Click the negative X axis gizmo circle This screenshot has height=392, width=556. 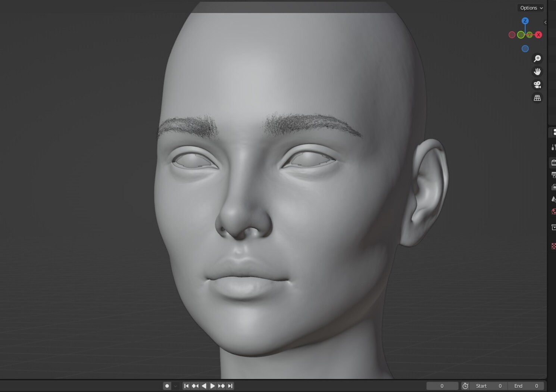pyautogui.click(x=512, y=35)
